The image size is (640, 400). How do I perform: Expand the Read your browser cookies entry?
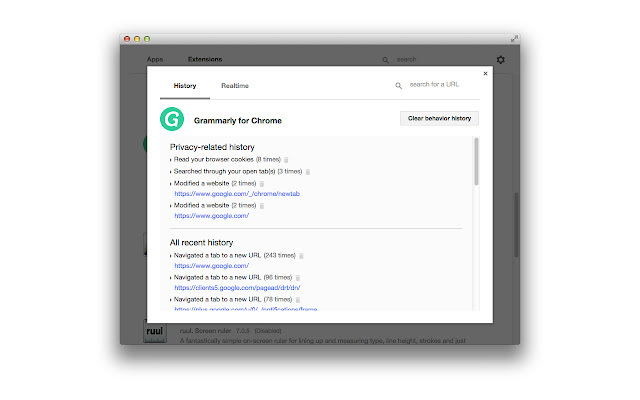pos(171,160)
